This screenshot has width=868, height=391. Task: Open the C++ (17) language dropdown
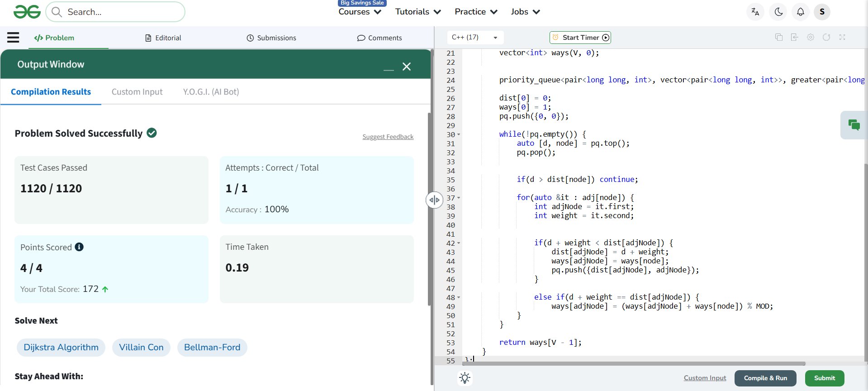click(x=474, y=37)
